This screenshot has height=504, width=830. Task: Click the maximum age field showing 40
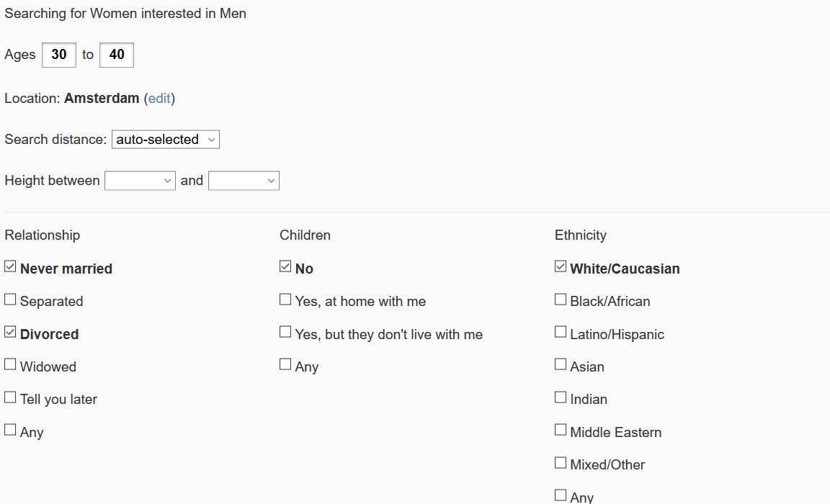pos(117,55)
